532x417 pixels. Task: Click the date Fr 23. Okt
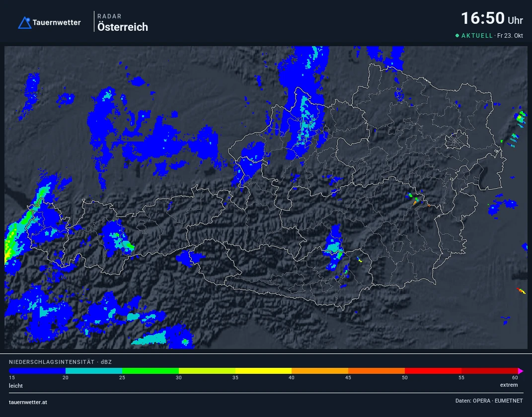pyautogui.click(x=510, y=36)
